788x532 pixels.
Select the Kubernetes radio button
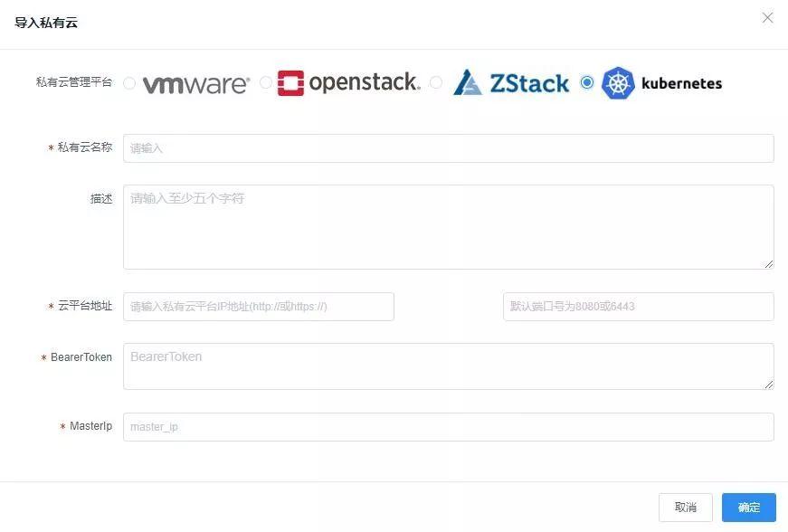[587, 83]
